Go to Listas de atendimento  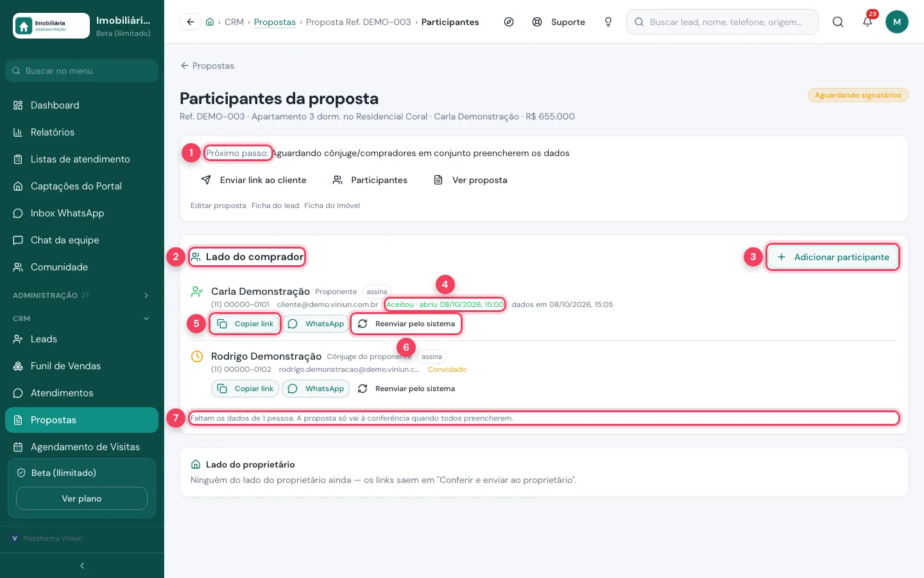(81, 159)
